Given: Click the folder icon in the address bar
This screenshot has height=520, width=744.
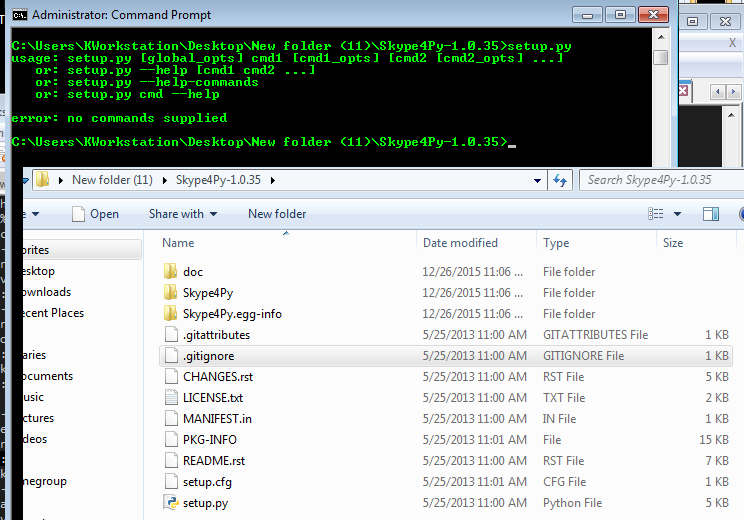Looking at the screenshot, I should [x=43, y=179].
